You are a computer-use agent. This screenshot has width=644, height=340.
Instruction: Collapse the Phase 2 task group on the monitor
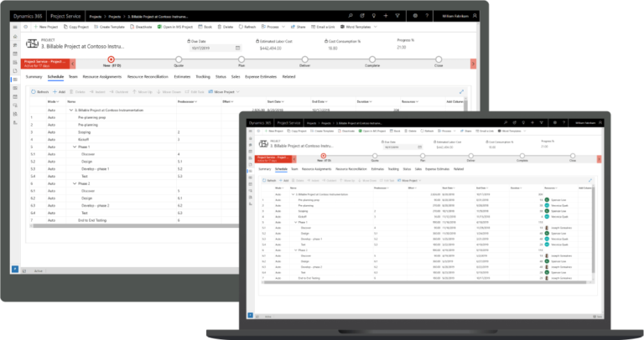pos(74,183)
